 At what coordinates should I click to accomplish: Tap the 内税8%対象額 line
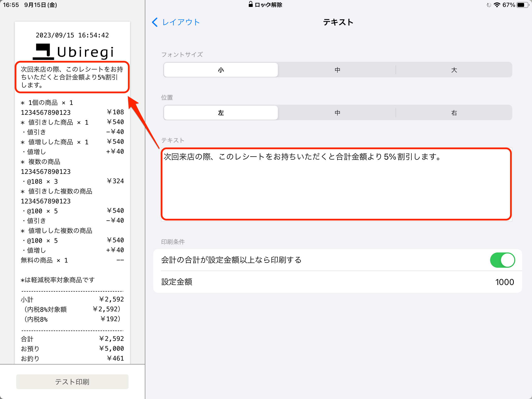[72, 309]
